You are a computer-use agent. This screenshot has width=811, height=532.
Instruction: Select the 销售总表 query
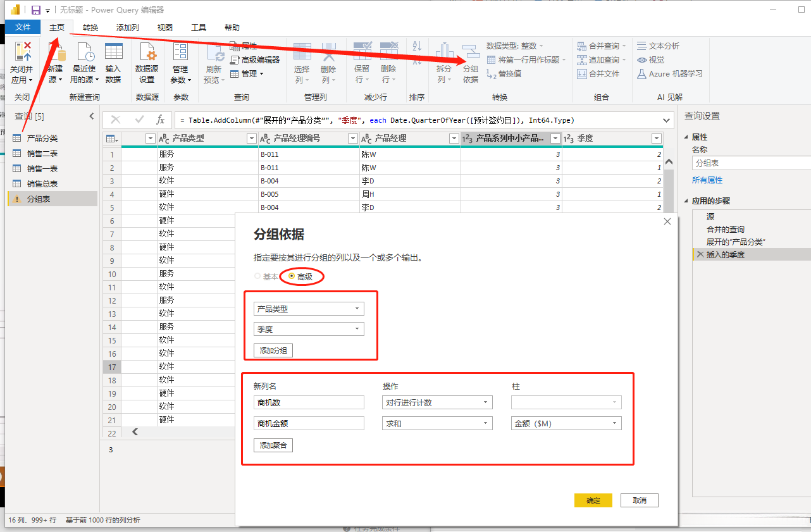point(52,184)
